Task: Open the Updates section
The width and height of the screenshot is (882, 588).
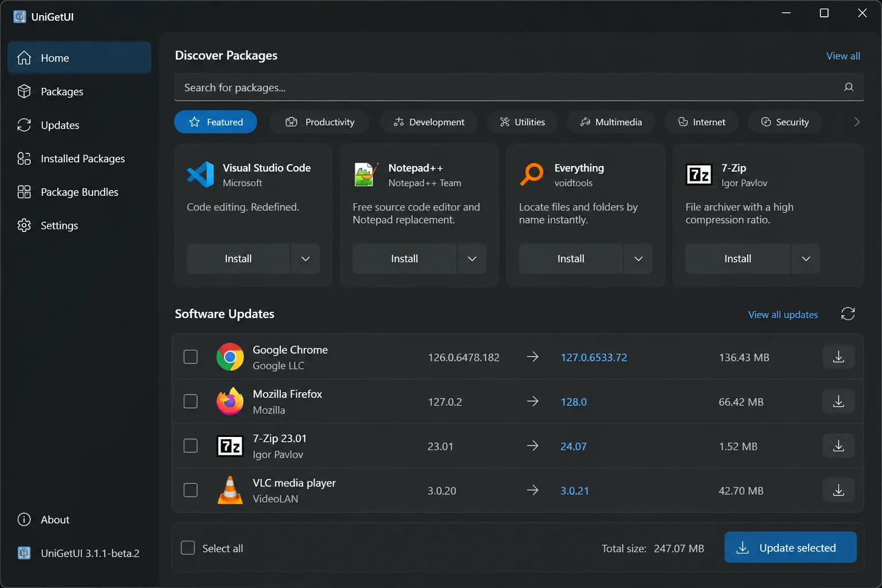Action: click(79, 125)
